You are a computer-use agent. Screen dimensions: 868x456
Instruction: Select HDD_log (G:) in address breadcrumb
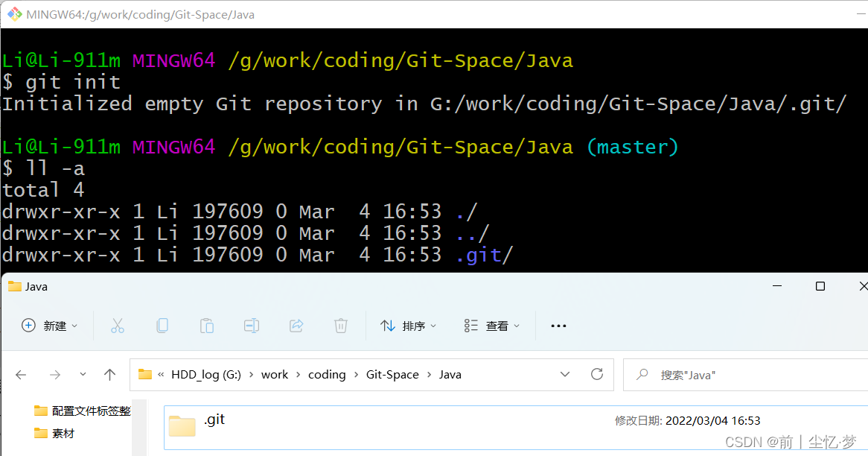pos(206,375)
